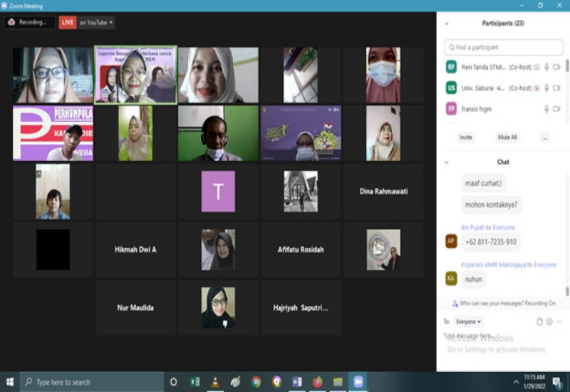The width and height of the screenshot is (570, 392).
Task: Collapse the Chat panel chevron
Action: [x=447, y=163]
